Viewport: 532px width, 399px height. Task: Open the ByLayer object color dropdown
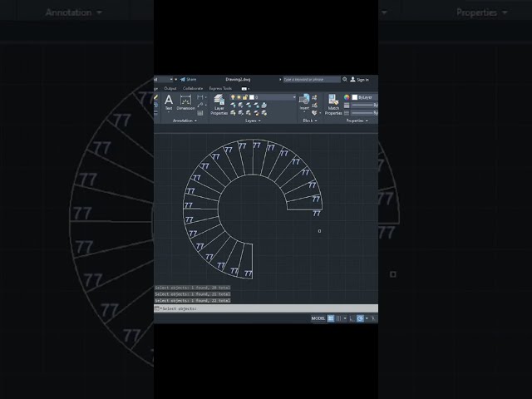(x=364, y=97)
